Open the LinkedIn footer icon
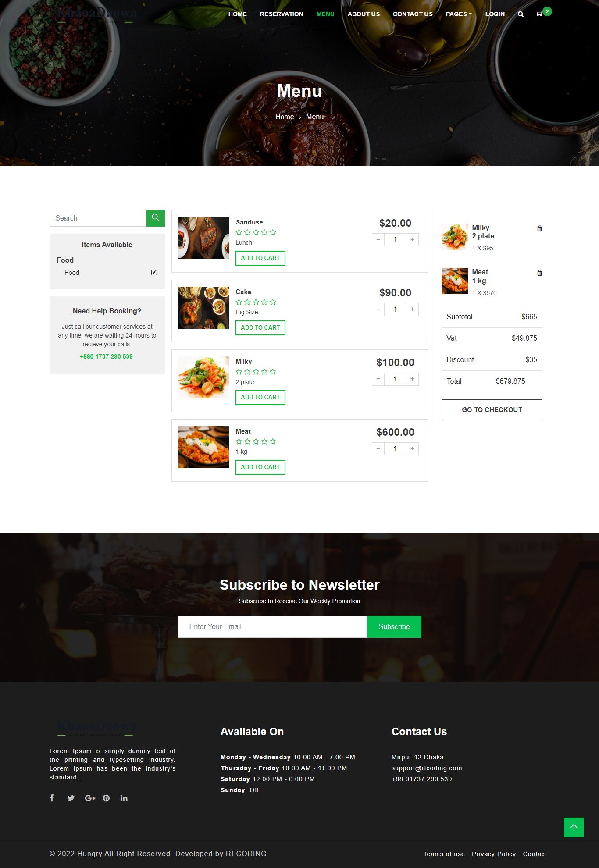Image resolution: width=599 pixels, height=868 pixels. pyautogui.click(x=124, y=798)
